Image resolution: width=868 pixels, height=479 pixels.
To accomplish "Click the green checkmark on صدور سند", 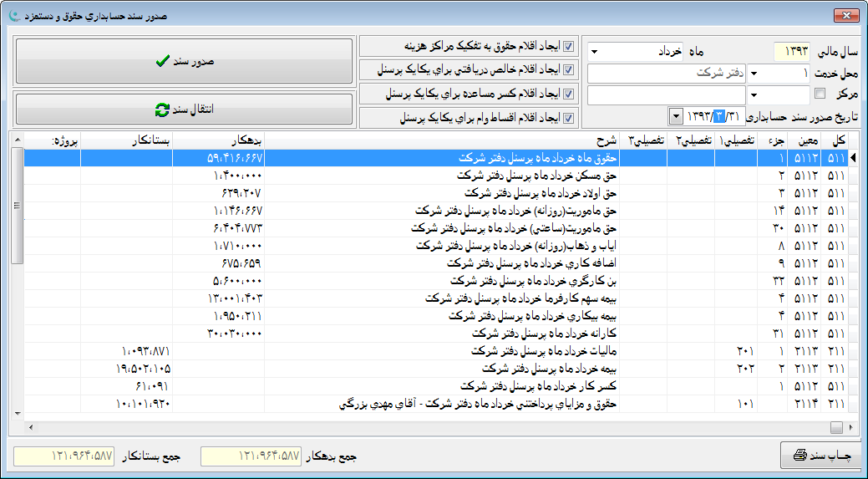I will coord(162,61).
